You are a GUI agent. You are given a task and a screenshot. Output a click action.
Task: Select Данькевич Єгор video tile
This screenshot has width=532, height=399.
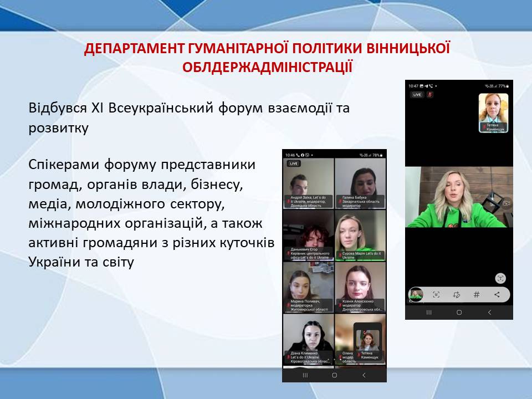pos(308,235)
